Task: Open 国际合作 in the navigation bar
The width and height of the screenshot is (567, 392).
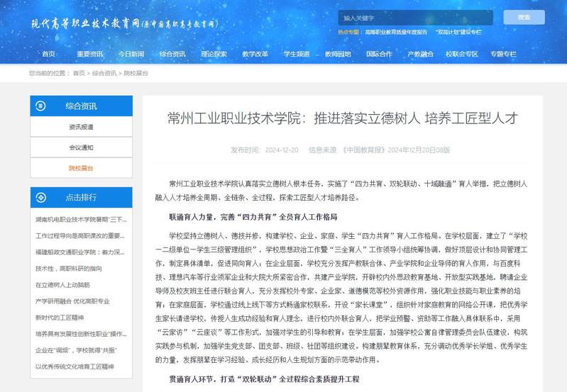Action: (x=379, y=54)
